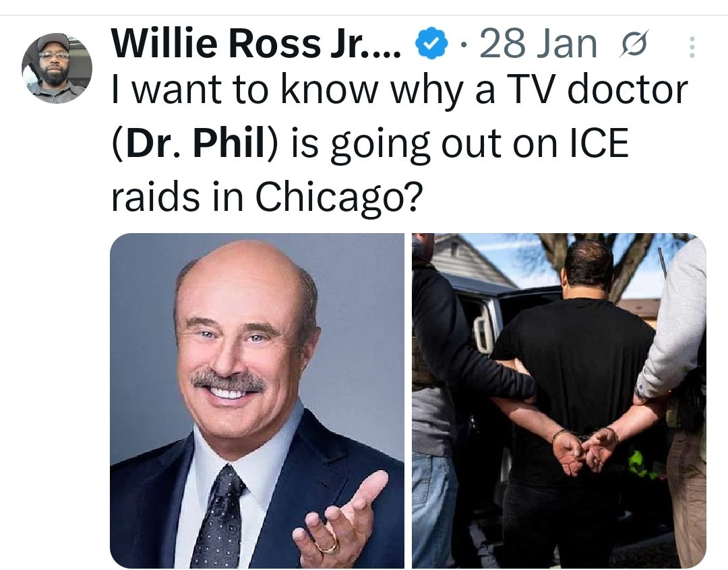This screenshot has height=570, width=728.
Task: Click the tweet line 'raids in Chicago?'
Action: coord(267,195)
